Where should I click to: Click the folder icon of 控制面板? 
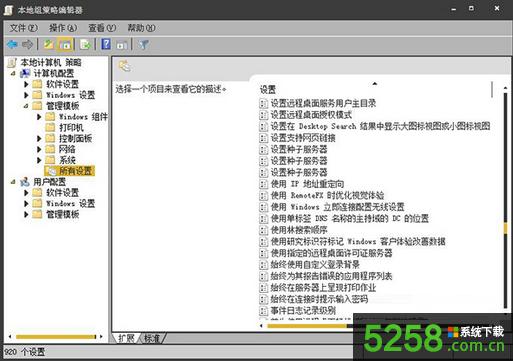50,138
